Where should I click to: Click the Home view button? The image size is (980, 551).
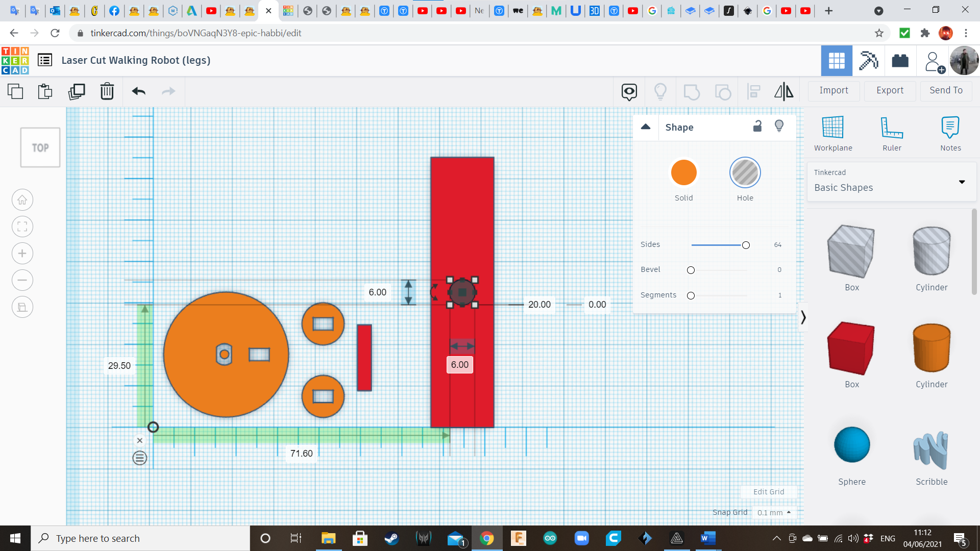point(22,200)
